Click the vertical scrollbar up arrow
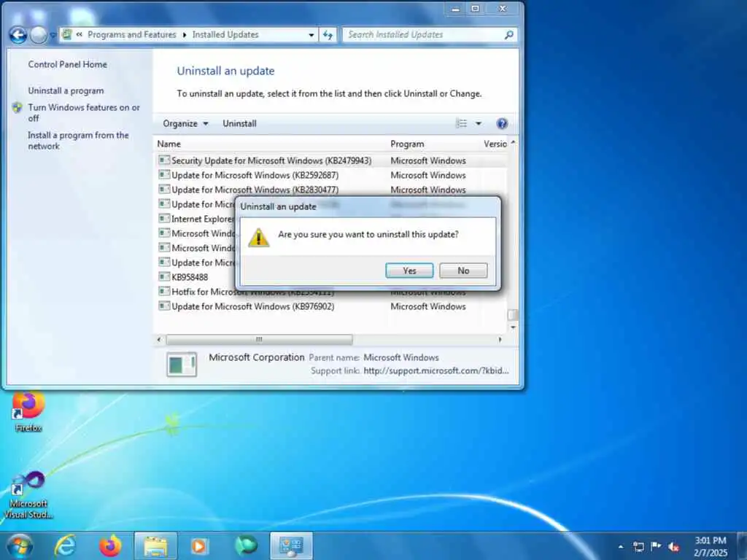The image size is (747, 560). coord(513,142)
